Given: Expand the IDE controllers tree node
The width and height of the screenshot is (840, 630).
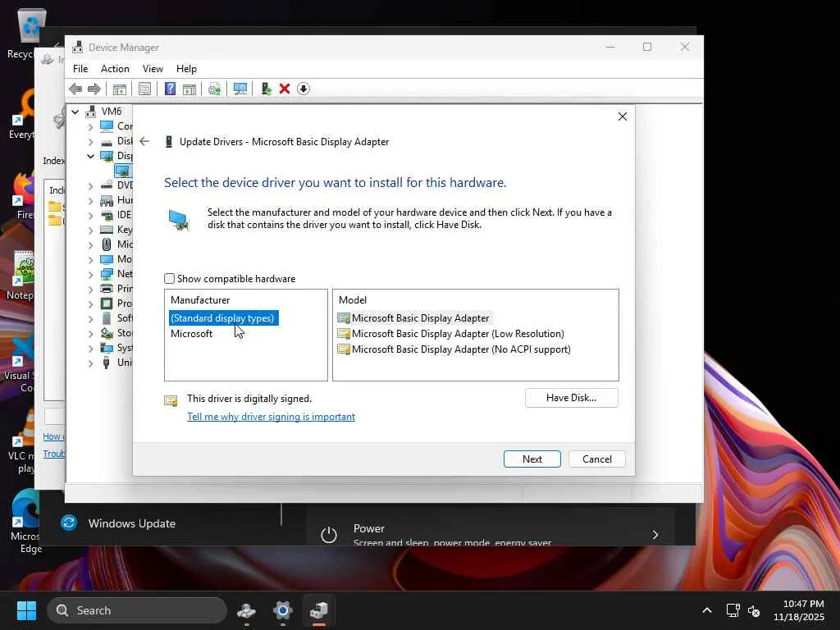Looking at the screenshot, I should click(90, 216).
